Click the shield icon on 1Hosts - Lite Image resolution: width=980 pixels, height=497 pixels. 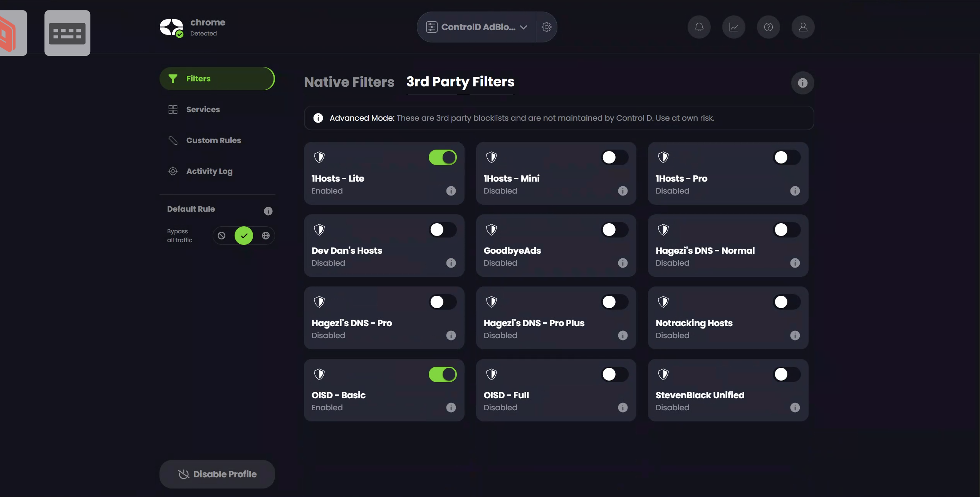pos(319,157)
